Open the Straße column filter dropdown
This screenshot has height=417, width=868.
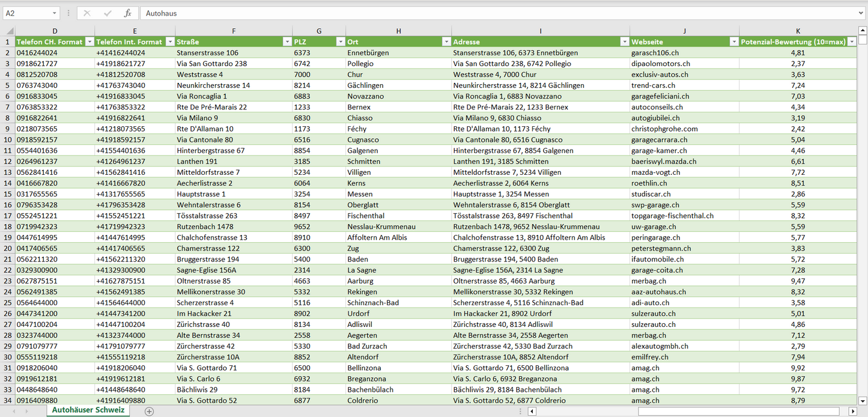point(287,42)
